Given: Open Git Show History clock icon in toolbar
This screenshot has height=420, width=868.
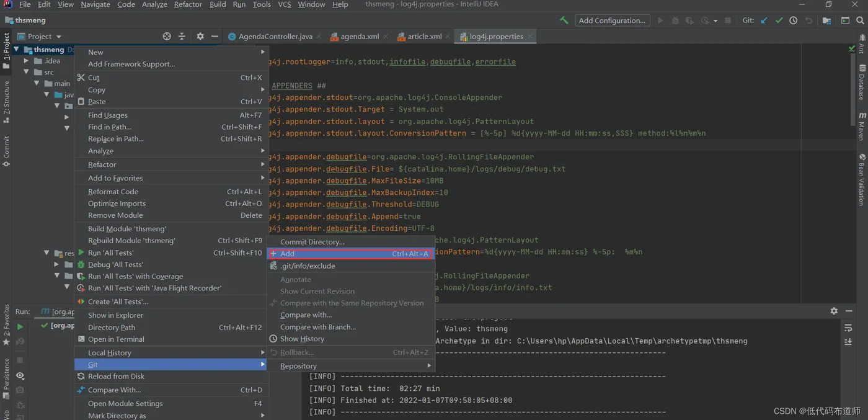Looking at the screenshot, I should tap(794, 20).
